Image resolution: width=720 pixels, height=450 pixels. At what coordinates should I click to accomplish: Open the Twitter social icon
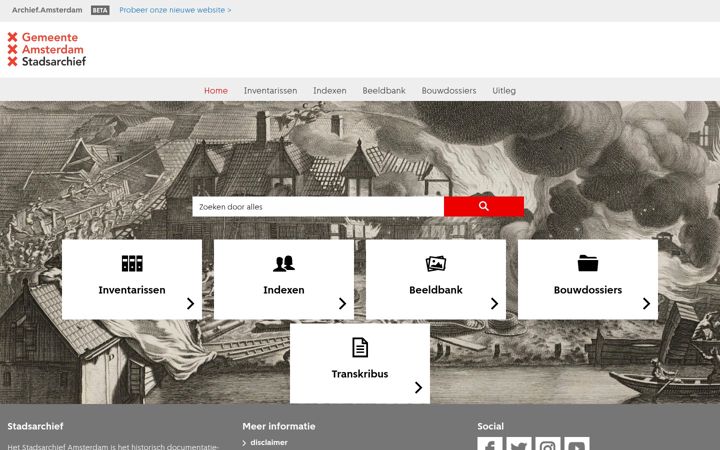pyautogui.click(x=519, y=444)
